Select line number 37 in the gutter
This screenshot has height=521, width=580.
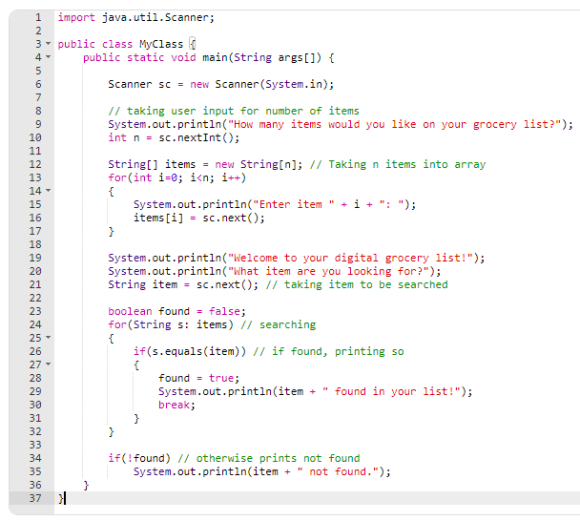coord(36,498)
